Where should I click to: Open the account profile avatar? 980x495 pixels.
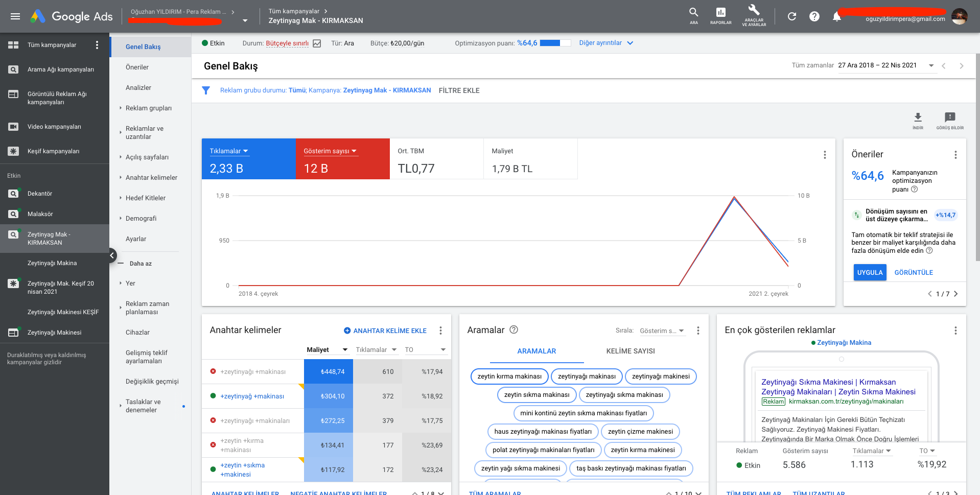click(x=960, y=16)
